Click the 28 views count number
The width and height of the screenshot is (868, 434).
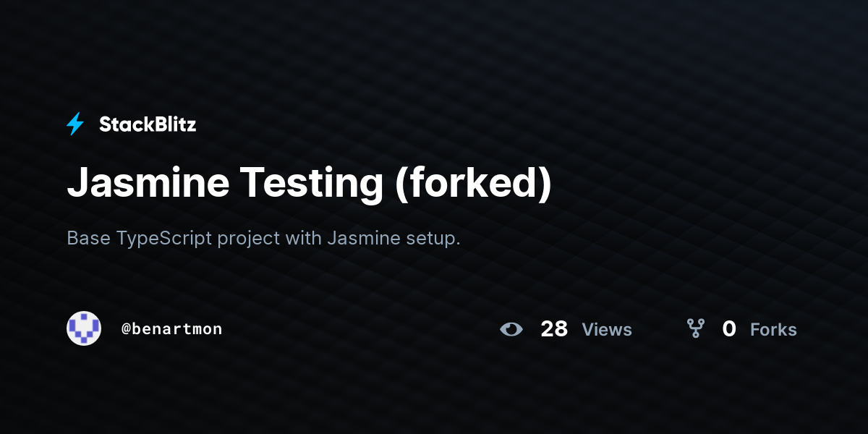coord(554,329)
